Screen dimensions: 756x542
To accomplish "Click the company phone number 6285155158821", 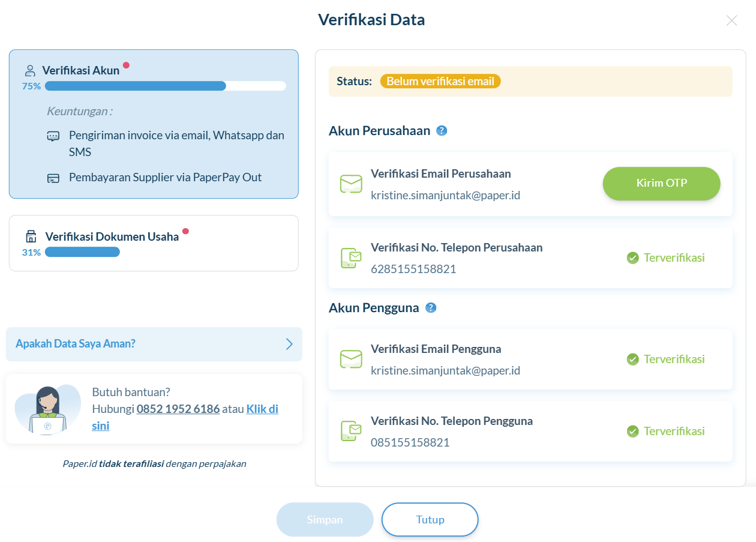I will pyautogui.click(x=413, y=269).
